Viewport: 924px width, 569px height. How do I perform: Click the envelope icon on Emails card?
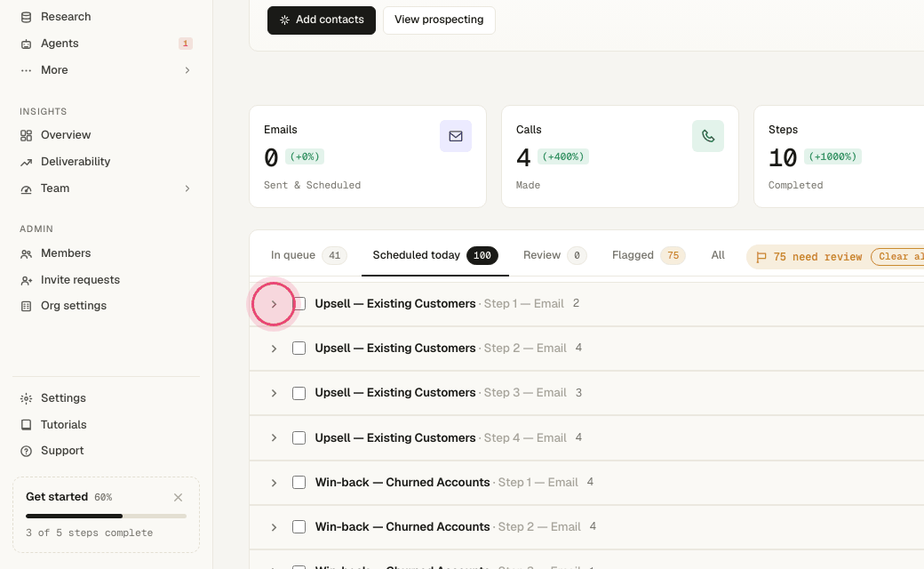click(x=456, y=136)
